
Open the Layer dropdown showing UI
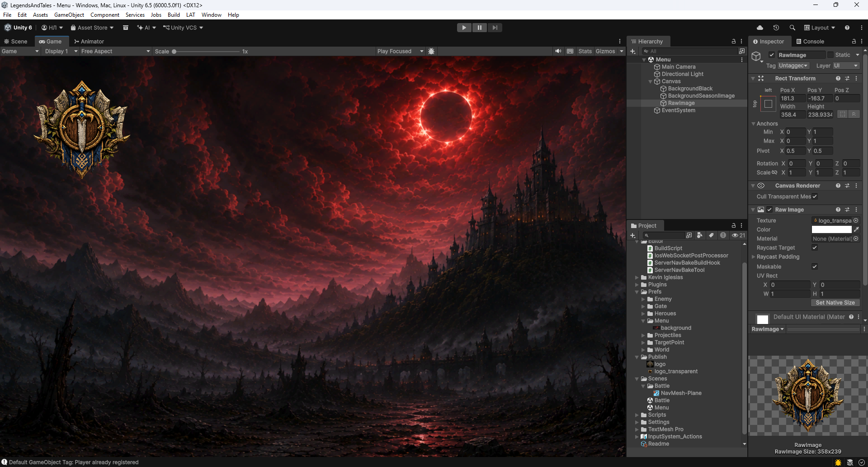(846, 66)
